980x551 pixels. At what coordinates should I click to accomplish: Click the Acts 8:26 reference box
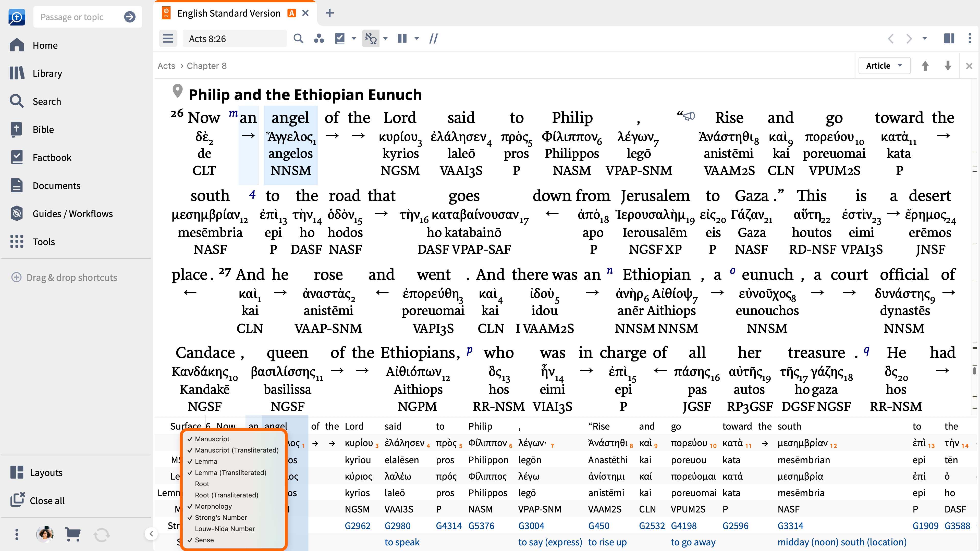tap(234, 39)
